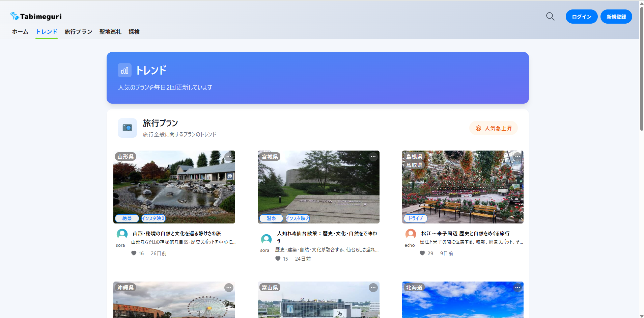Select the 絶景 tag on 山形 card
This screenshot has width=644, height=318.
pyautogui.click(x=127, y=218)
